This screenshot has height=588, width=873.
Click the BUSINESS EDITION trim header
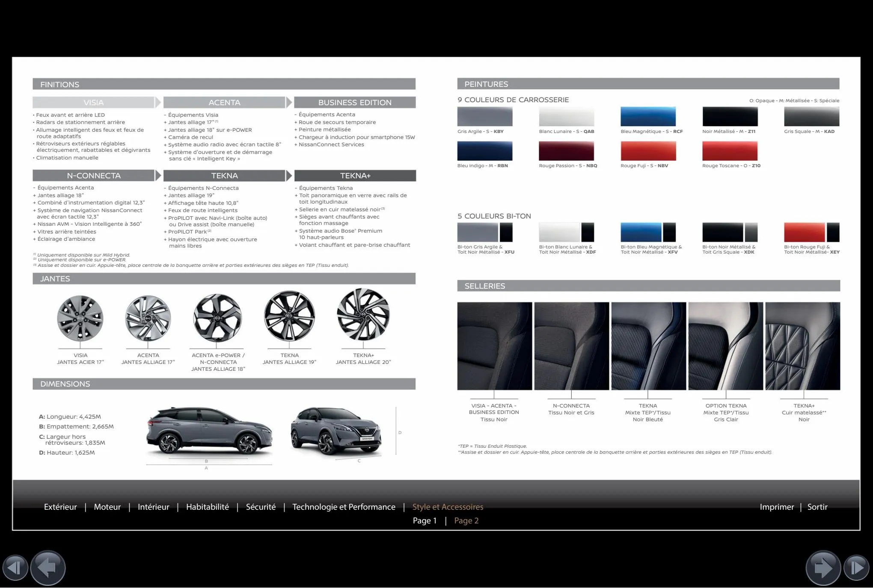355,102
